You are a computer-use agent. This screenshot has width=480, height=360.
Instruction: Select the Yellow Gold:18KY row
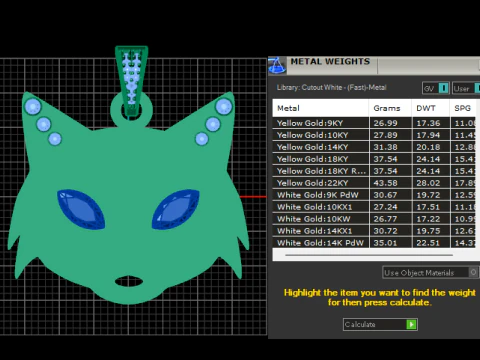[374, 159]
